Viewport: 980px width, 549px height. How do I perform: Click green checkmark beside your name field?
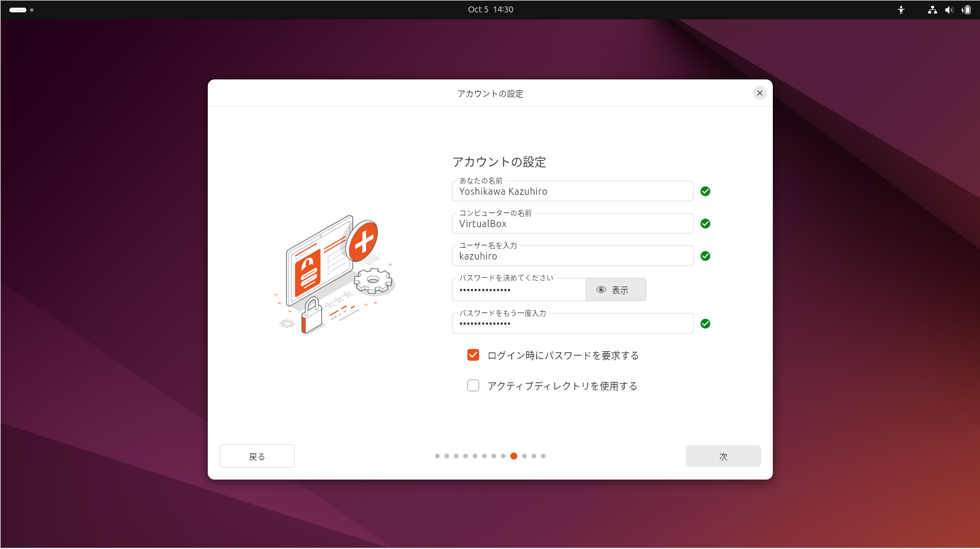click(705, 191)
